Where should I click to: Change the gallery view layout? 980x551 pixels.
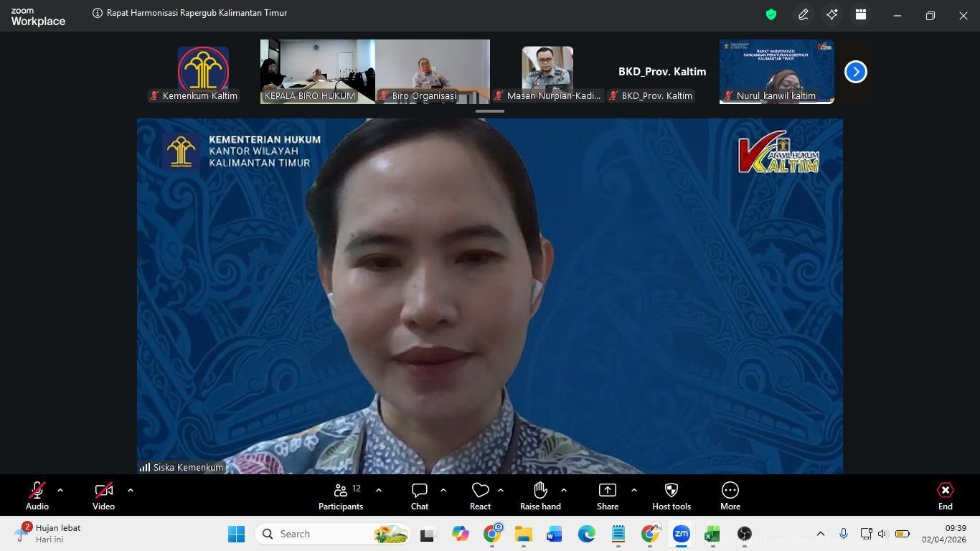coord(861,14)
